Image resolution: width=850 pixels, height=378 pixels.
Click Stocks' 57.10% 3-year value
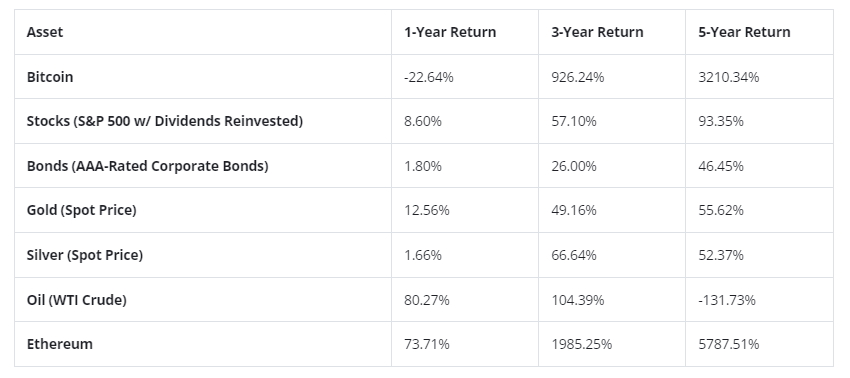pyautogui.click(x=574, y=121)
